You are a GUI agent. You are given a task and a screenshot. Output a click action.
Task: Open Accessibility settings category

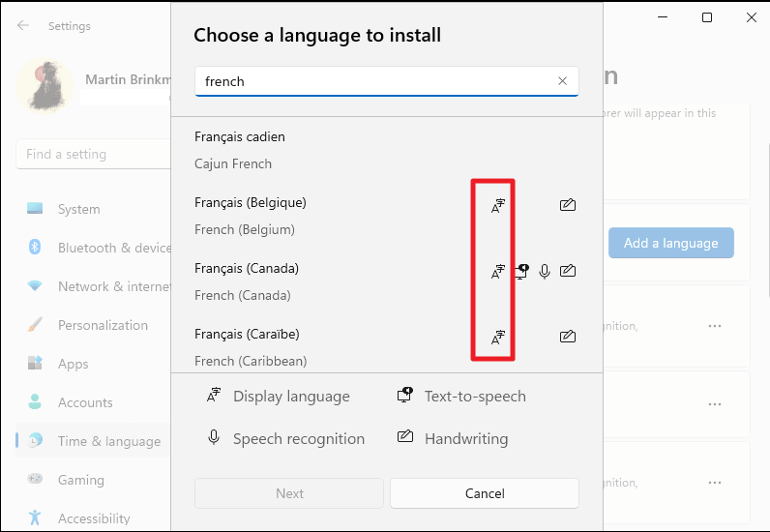93,517
